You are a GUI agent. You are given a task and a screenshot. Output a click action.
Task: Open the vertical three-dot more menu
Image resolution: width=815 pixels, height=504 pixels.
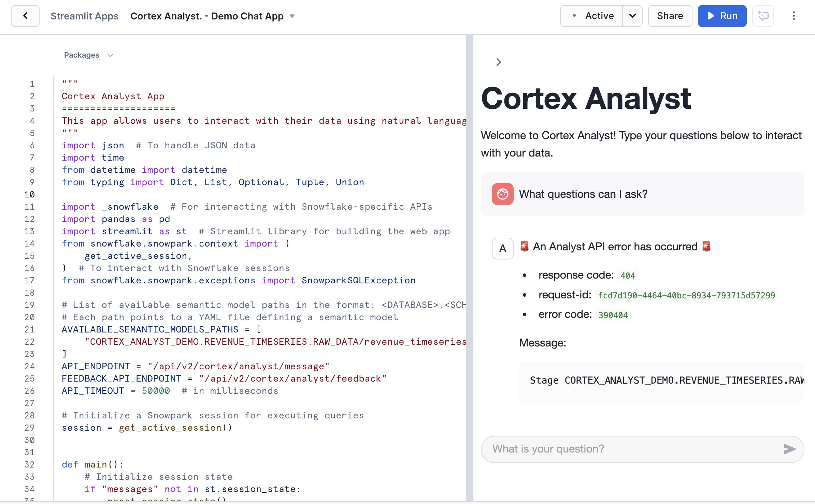[793, 16]
